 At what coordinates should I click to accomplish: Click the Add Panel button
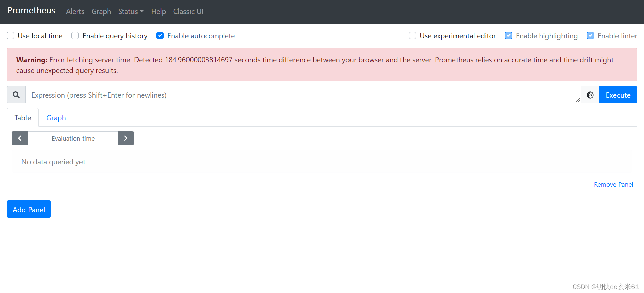click(x=29, y=209)
